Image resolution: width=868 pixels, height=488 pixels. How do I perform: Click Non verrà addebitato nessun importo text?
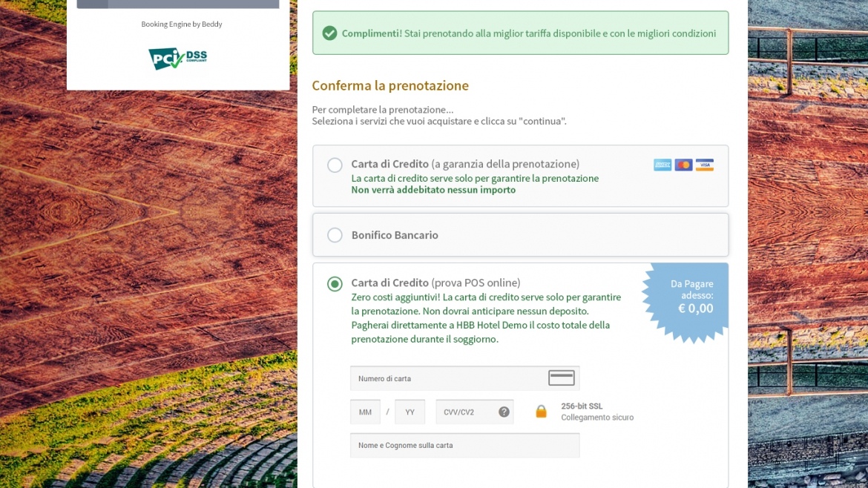[433, 190]
